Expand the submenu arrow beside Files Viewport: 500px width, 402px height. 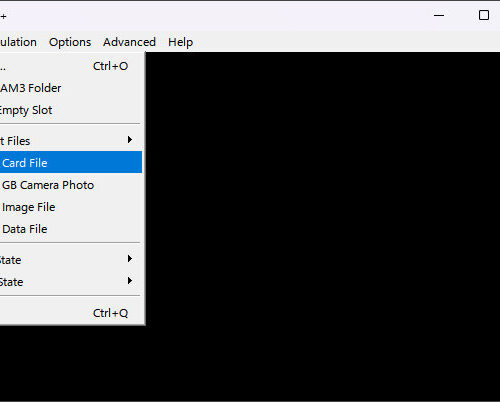click(x=130, y=140)
